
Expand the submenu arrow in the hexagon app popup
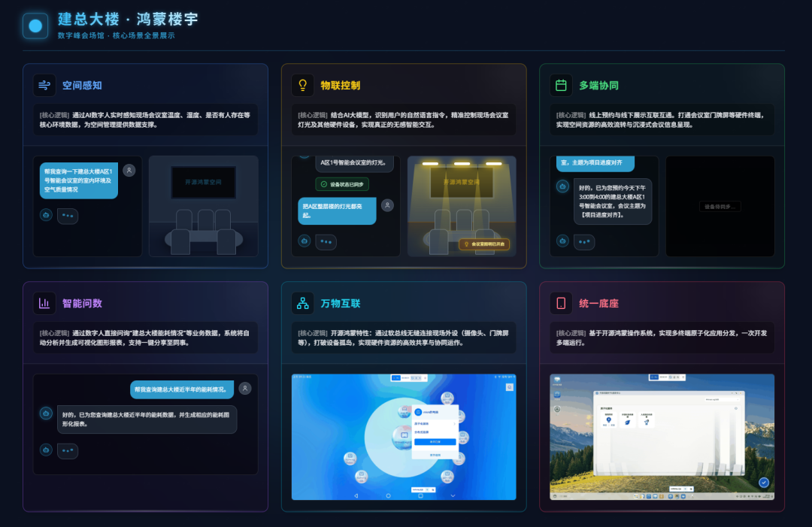[454, 424]
